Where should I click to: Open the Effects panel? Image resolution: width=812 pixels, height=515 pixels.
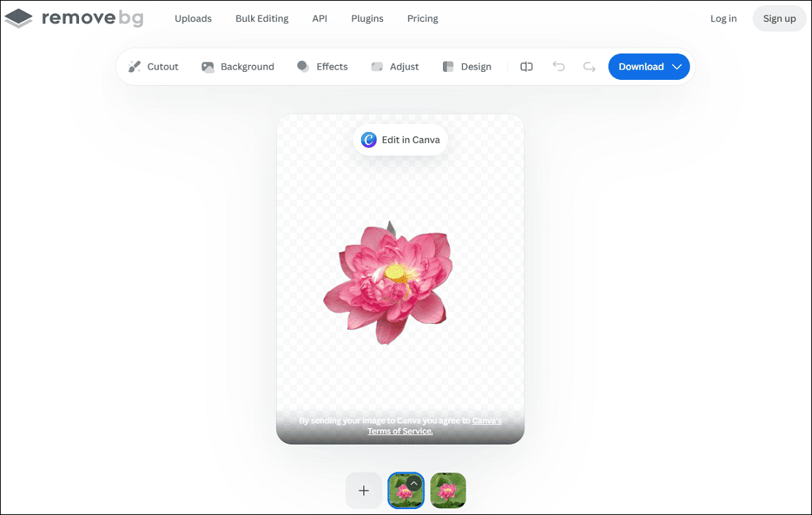click(x=322, y=67)
